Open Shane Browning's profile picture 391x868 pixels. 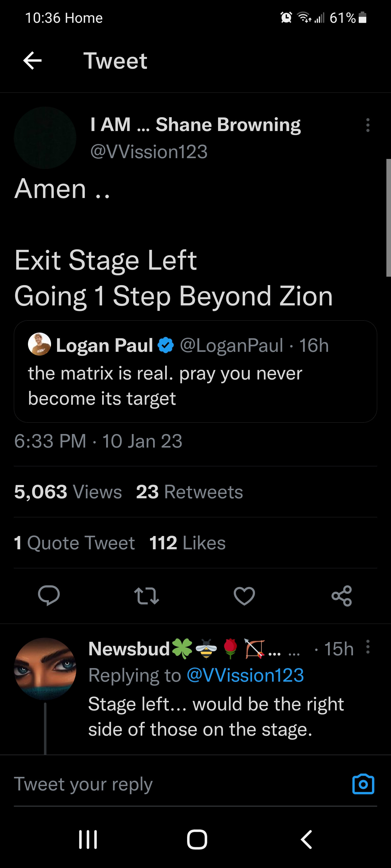[x=45, y=138]
